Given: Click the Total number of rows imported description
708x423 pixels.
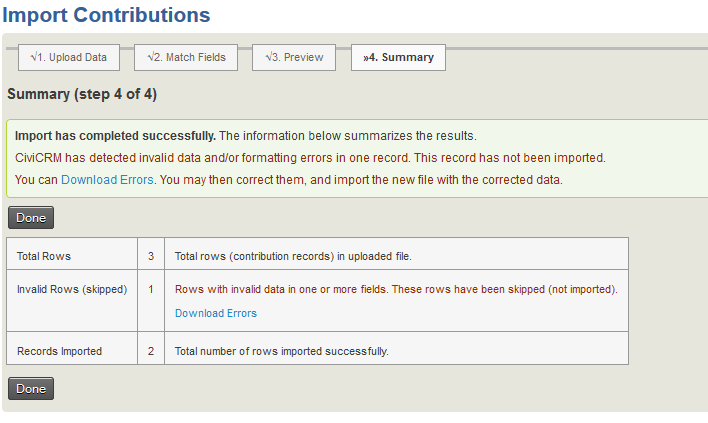Looking at the screenshot, I should (x=282, y=351).
